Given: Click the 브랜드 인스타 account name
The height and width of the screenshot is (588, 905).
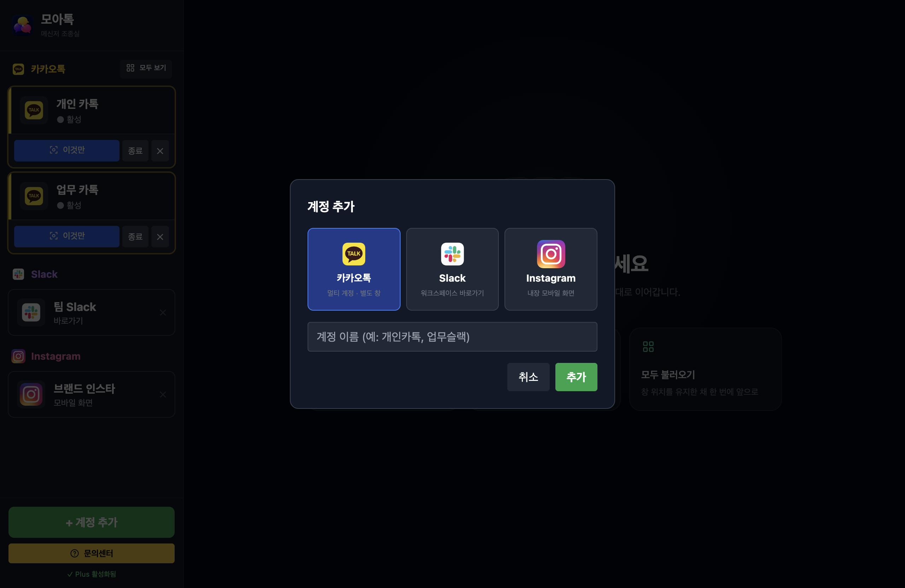Looking at the screenshot, I should [84, 388].
